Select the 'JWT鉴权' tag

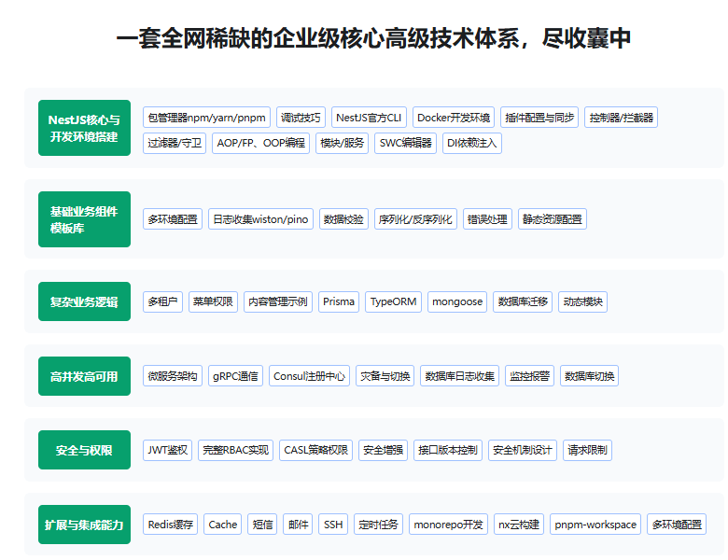[x=168, y=450]
